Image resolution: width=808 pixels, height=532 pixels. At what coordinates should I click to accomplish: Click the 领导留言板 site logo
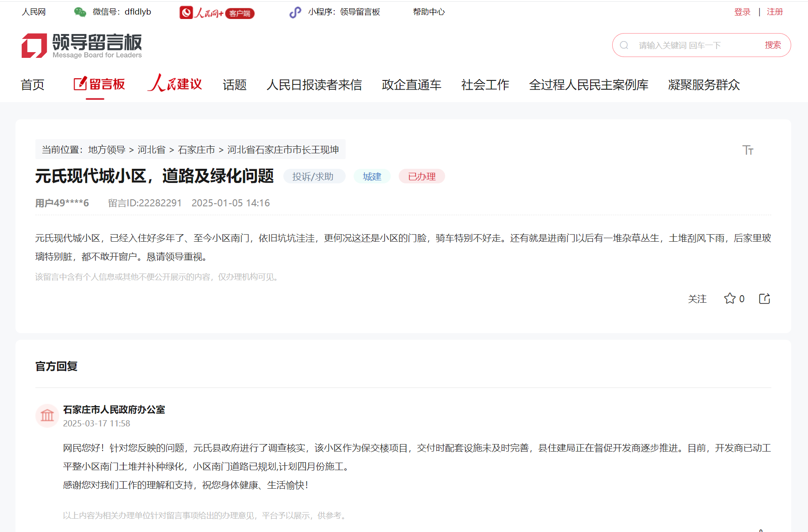82,46
